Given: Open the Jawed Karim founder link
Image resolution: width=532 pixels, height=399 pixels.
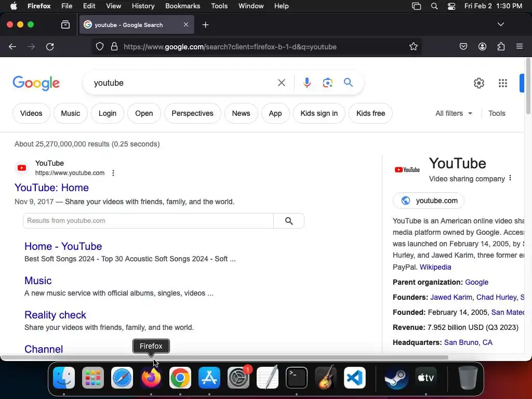Looking at the screenshot, I should (x=451, y=297).
